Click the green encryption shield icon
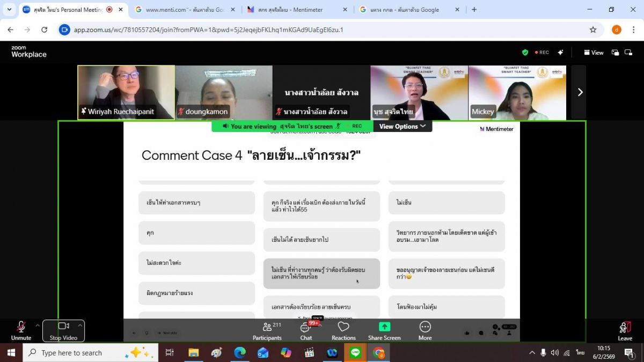This screenshot has width=644, height=362. 525,53
